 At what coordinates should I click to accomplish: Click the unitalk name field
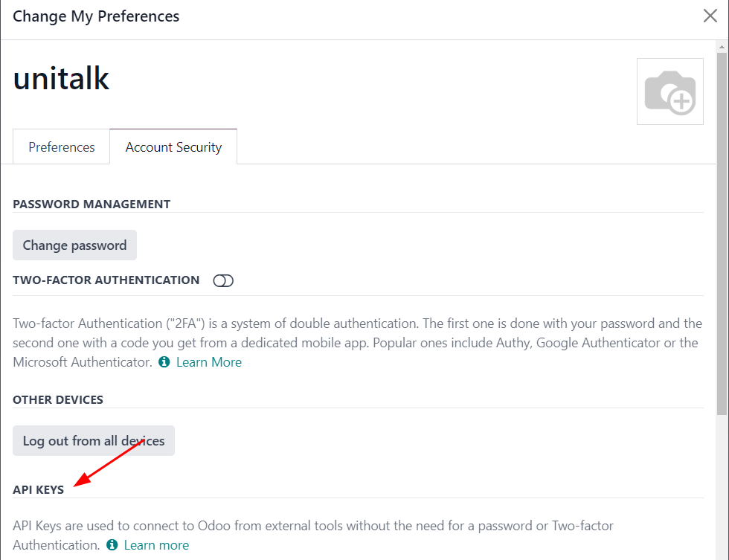(x=61, y=78)
